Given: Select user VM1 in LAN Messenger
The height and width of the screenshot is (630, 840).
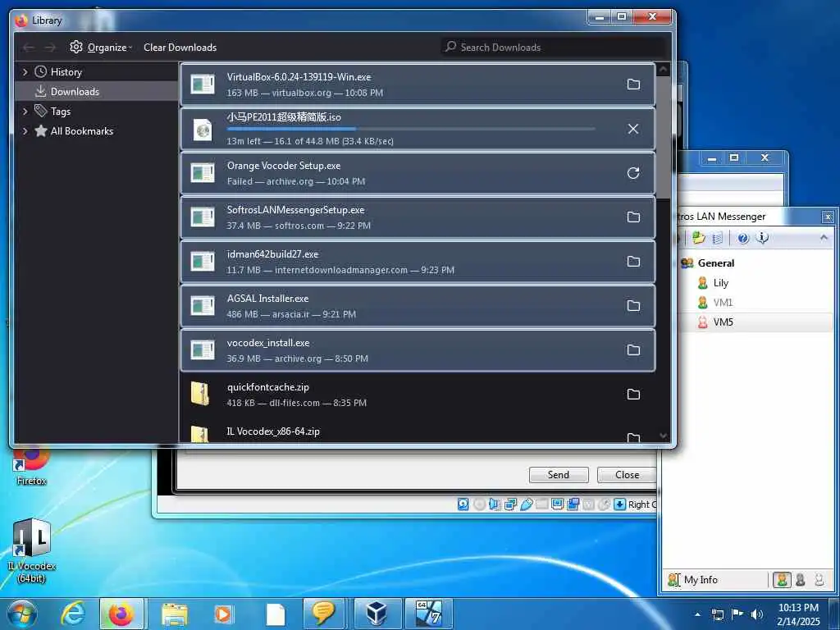Looking at the screenshot, I should coord(723,302).
